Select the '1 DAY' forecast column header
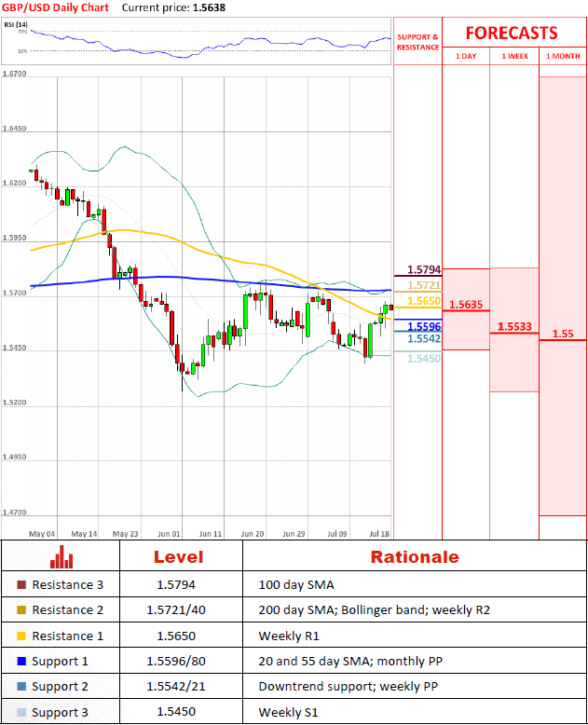 pos(466,56)
